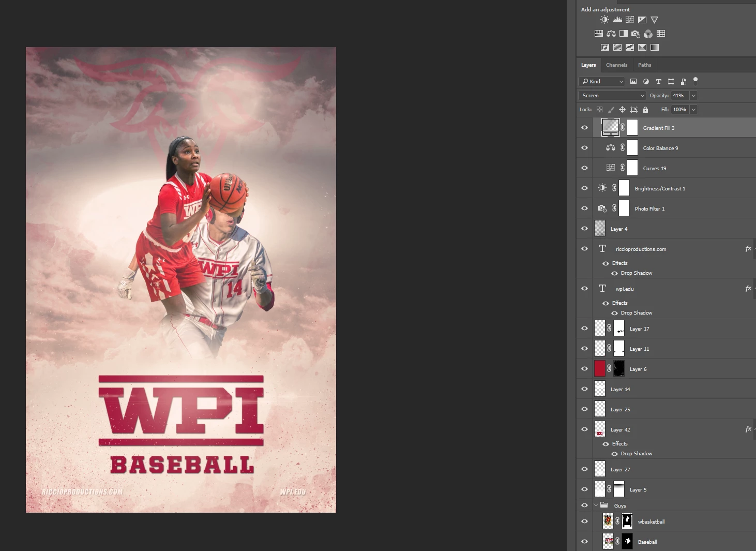Add a Black & White adjustment
Viewport: 756px width, 551px height.
(x=624, y=34)
